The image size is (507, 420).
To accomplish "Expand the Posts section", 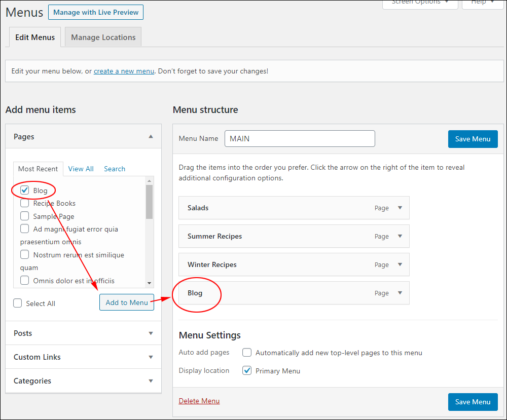I will point(151,333).
